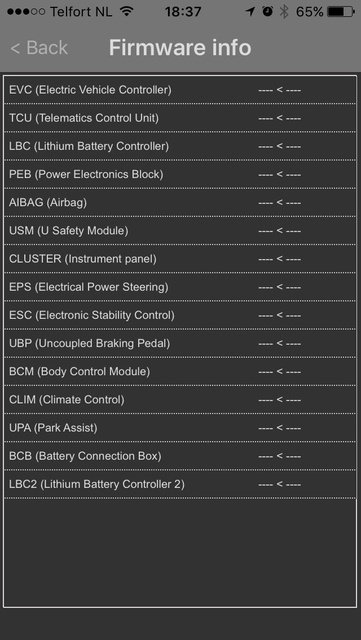The width and height of the screenshot is (361, 640).
Task: Select the UPA Park Assist row
Action: [x=180, y=428]
